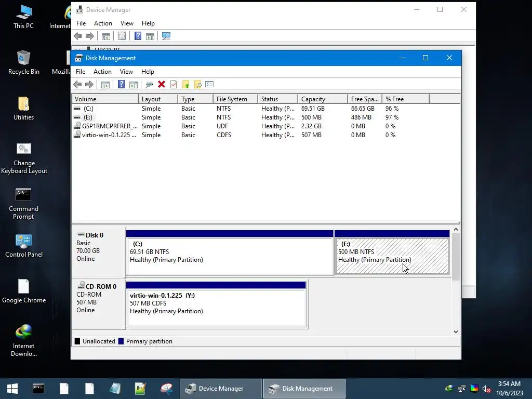The image size is (532, 399).
Task: Click scan for hardware changes monitor icon
Action: click(x=166, y=36)
